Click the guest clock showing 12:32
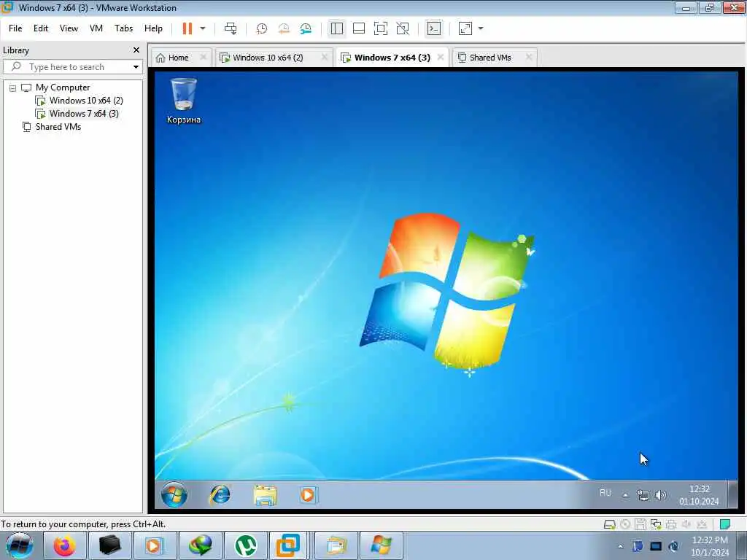The height and width of the screenshot is (560, 747). point(699,495)
